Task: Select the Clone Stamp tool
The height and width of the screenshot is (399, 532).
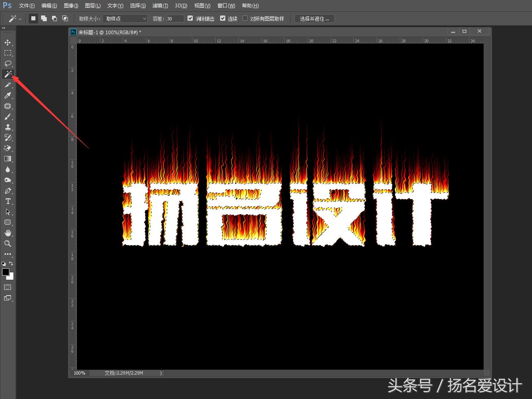Action: click(x=8, y=127)
